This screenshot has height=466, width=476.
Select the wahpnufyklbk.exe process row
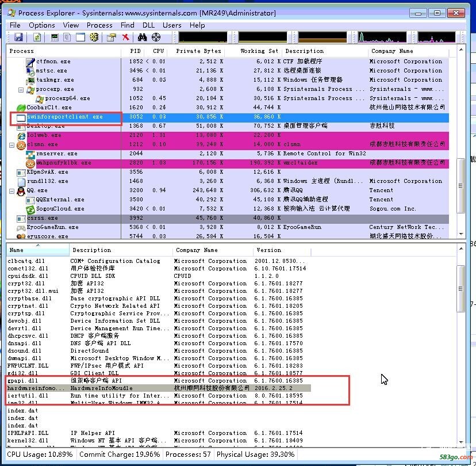[228, 163]
